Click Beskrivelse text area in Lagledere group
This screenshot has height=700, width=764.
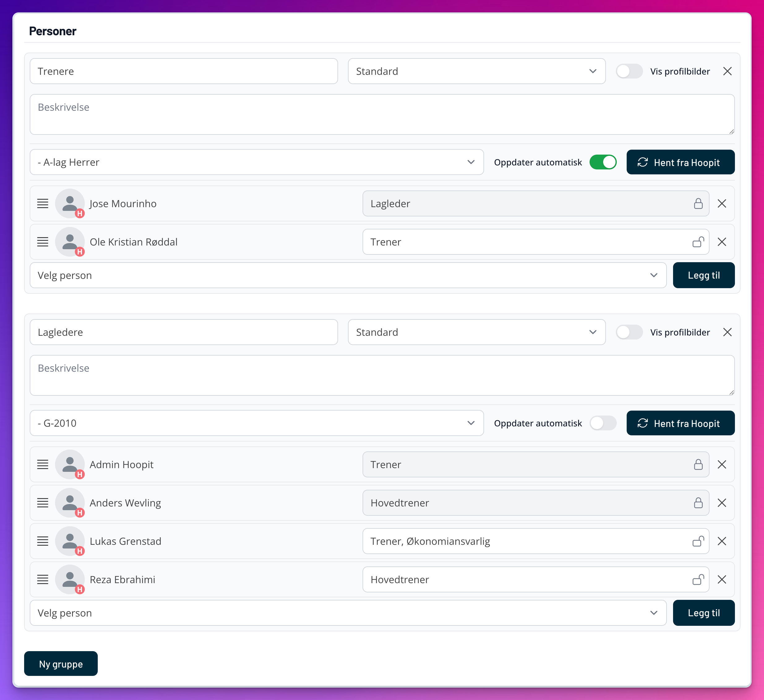point(382,375)
